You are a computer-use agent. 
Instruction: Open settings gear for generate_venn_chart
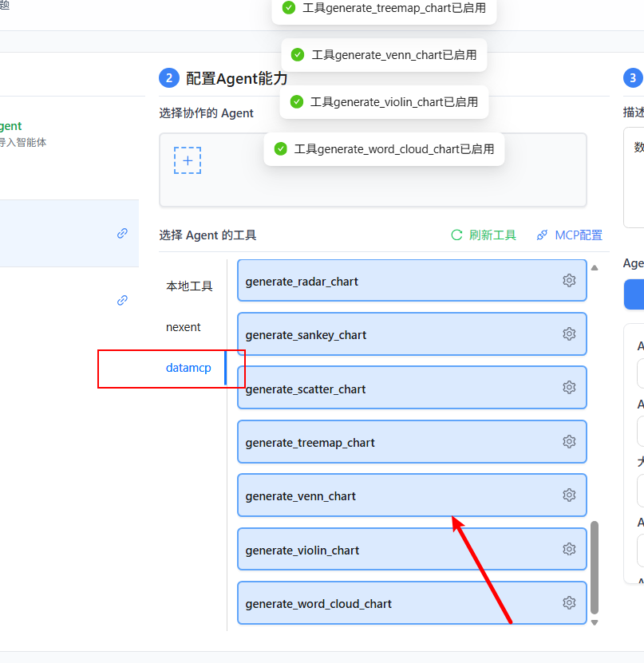tap(569, 495)
